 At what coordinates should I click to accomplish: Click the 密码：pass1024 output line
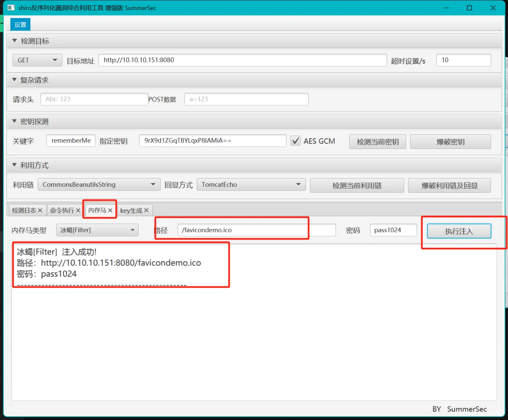coord(47,274)
